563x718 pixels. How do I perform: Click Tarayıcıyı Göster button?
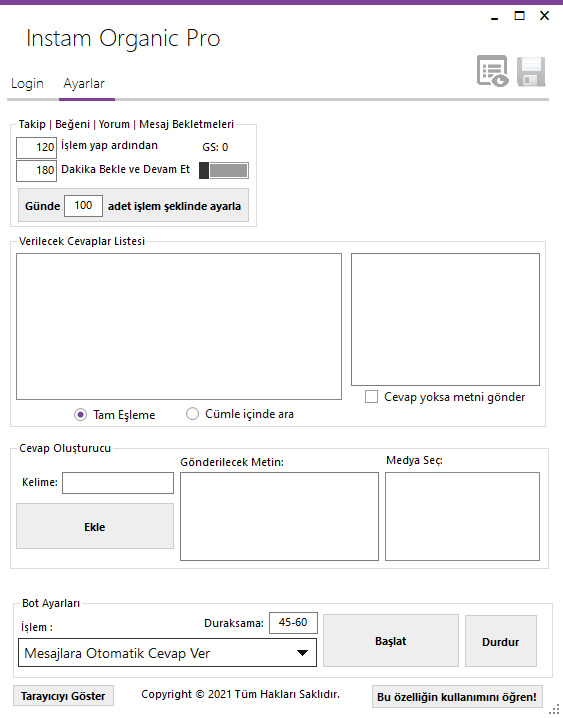pos(63,696)
